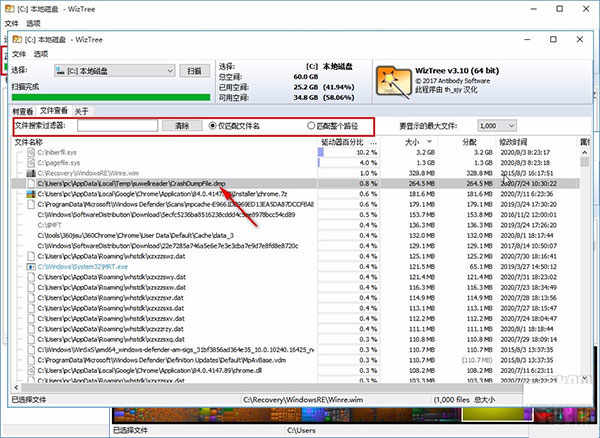This screenshot has width=600, height=438.
Task: Click the 181.6 MB size cell of chrome.7z
Action: (422, 194)
